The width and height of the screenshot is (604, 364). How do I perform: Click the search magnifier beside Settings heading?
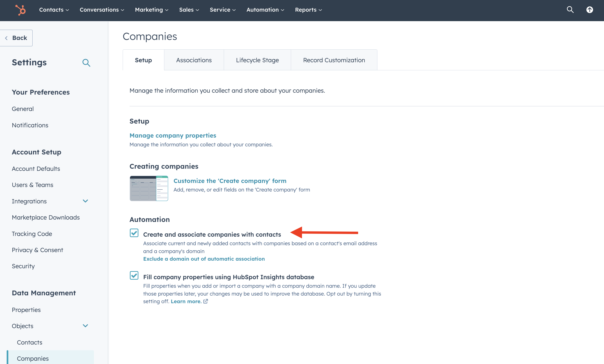86,63
